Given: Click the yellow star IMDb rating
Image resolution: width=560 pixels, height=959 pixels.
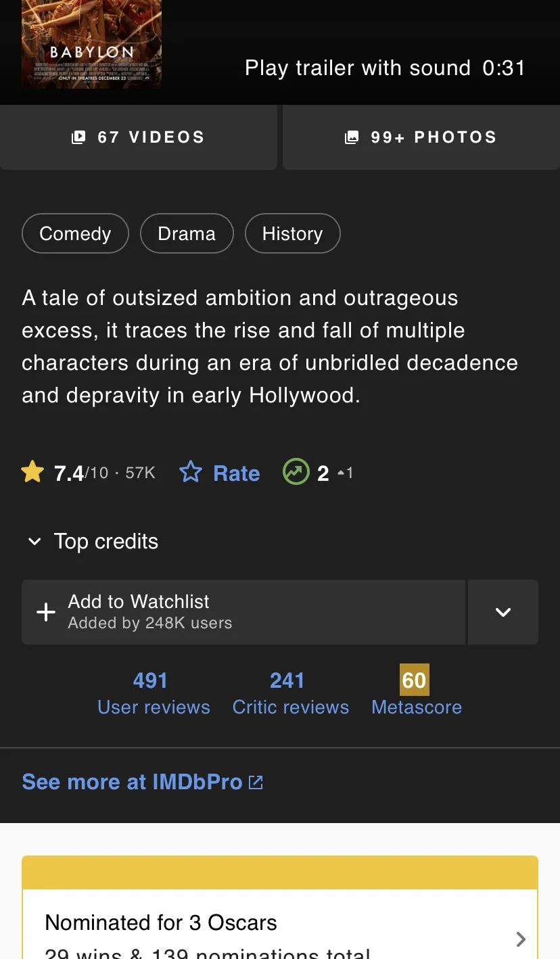Looking at the screenshot, I should 32,472.
